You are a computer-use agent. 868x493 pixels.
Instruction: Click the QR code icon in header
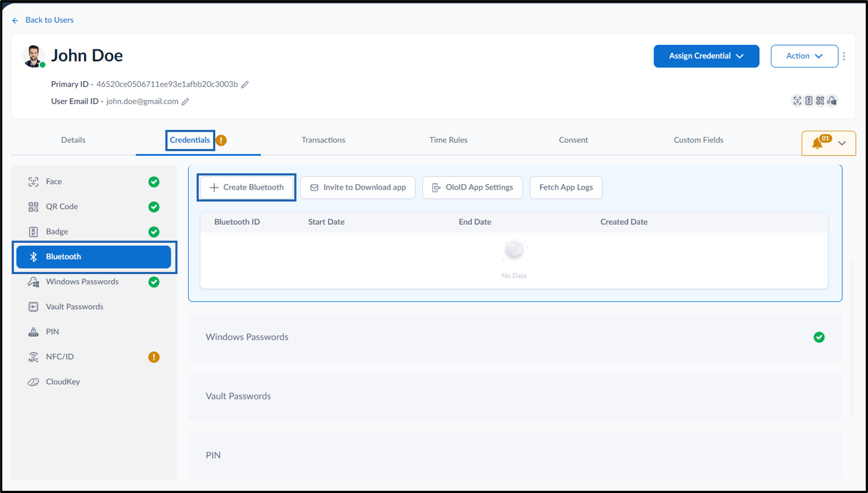820,101
